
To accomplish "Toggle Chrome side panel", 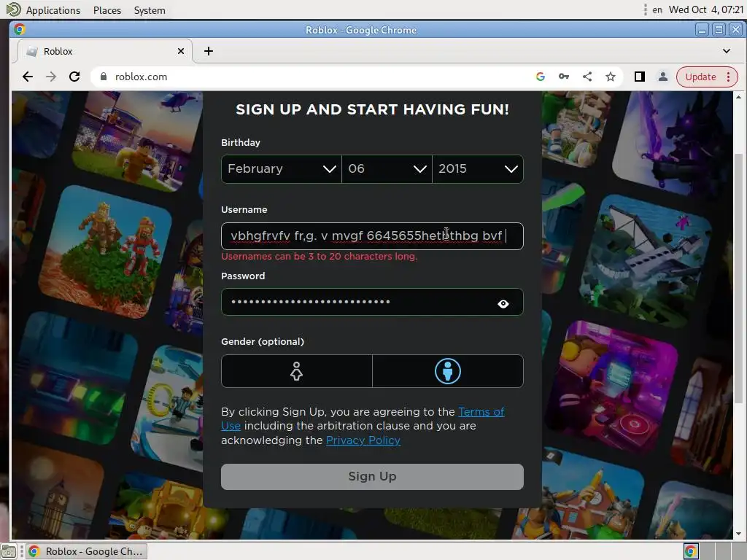I will [639, 77].
